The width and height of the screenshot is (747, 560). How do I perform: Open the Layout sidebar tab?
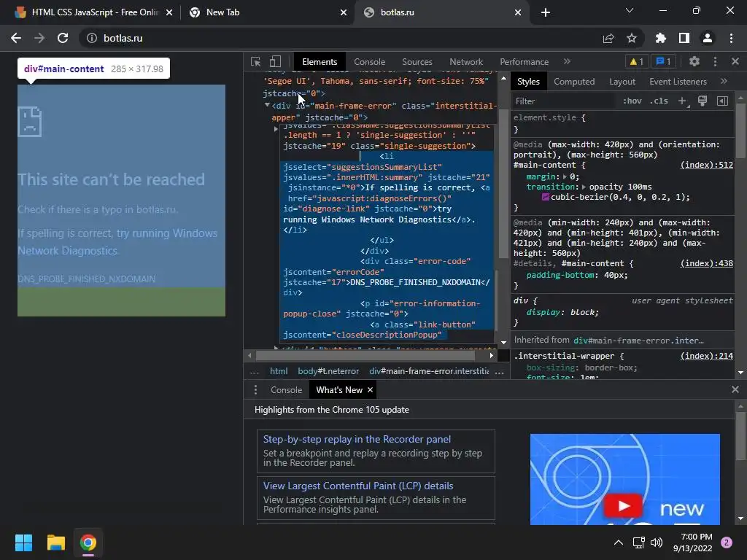622,82
